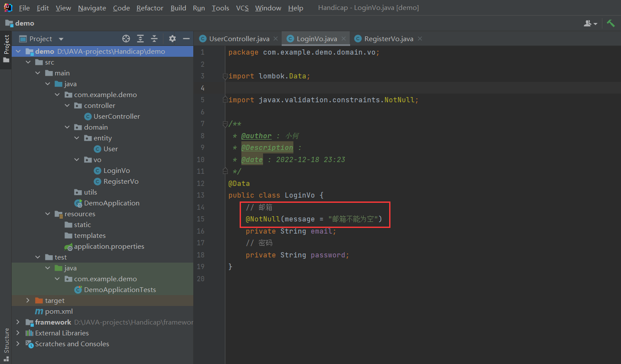
Task: Click the resources folder icon
Action: pos(59,214)
